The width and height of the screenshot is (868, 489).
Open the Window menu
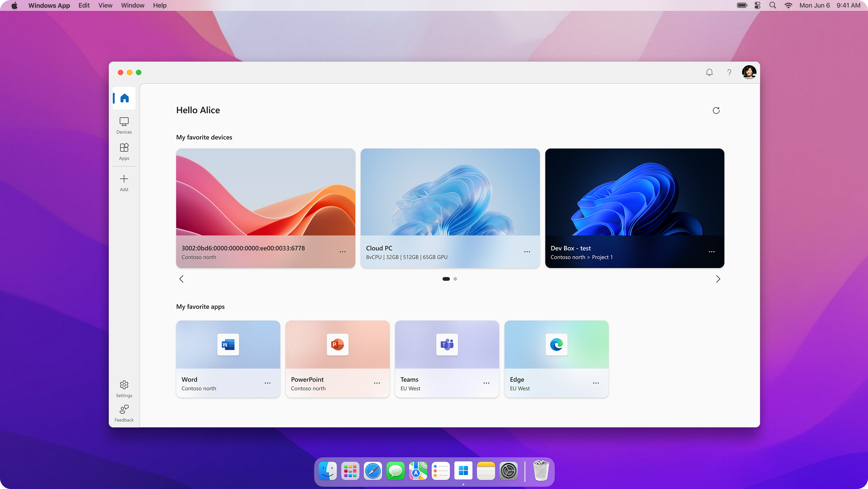(132, 5)
